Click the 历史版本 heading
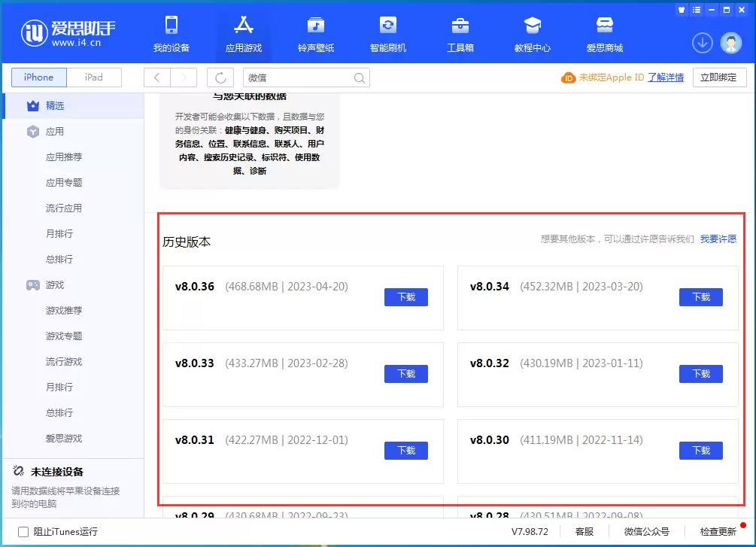This screenshot has height=547, width=756. pos(187,242)
